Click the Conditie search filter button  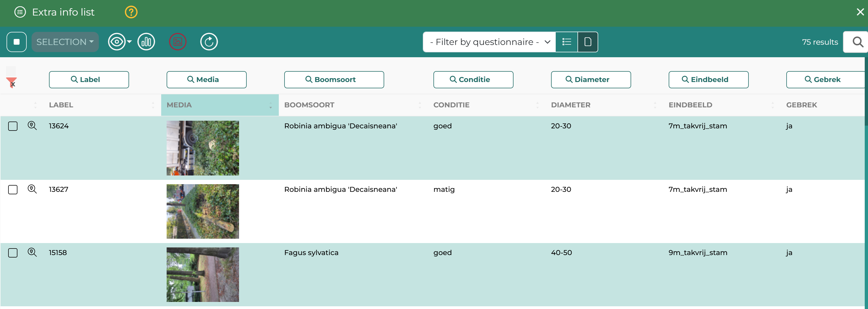pyautogui.click(x=473, y=80)
